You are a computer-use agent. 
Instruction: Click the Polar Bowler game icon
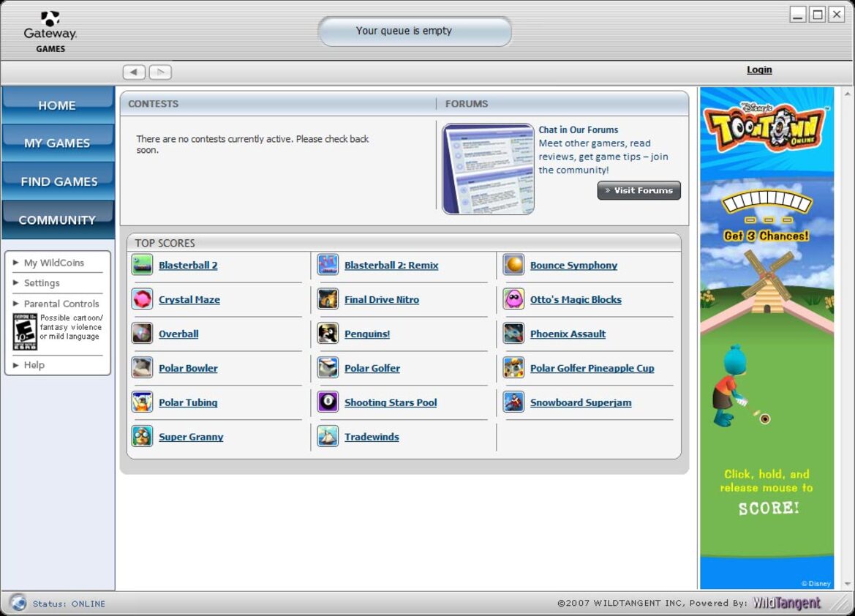pos(143,368)
